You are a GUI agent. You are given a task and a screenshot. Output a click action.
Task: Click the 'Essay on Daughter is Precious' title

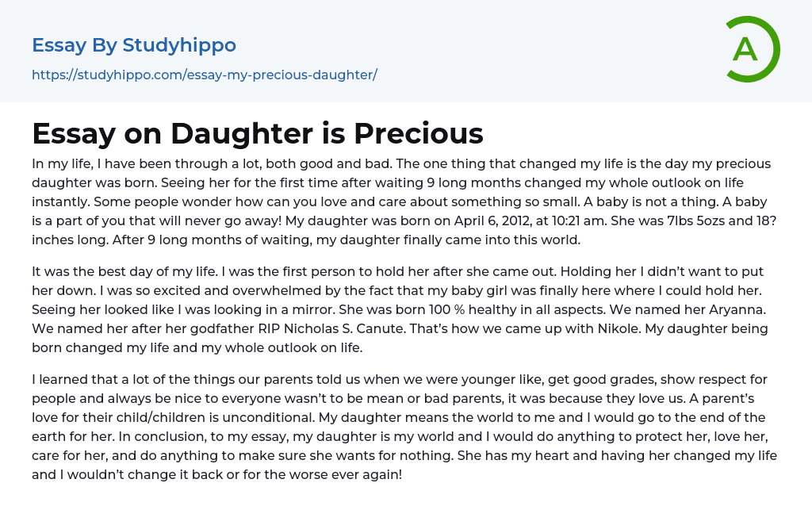click(258, 133)
